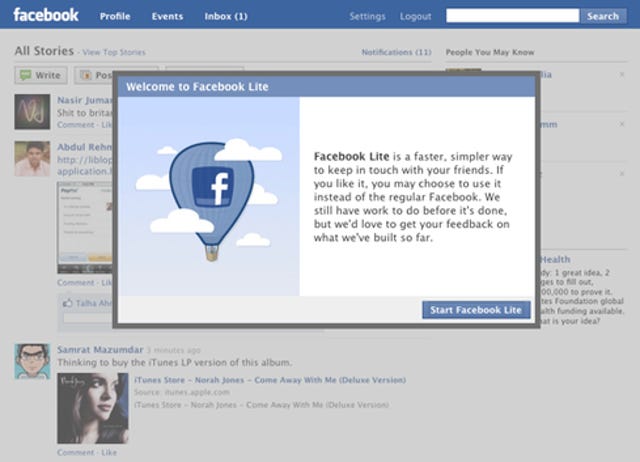
Task: Click Comment under Nasir Jumani's post
Action: point(76,124)
